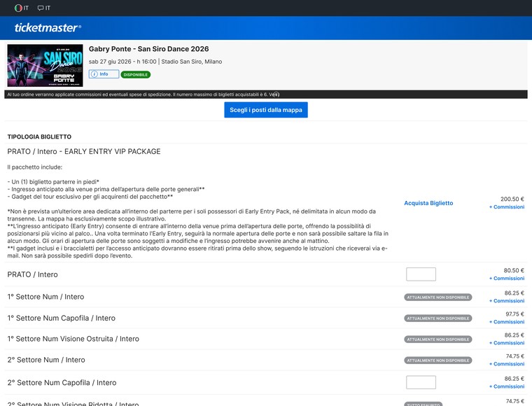Click the 97.75 € price

tap(515, 314)
